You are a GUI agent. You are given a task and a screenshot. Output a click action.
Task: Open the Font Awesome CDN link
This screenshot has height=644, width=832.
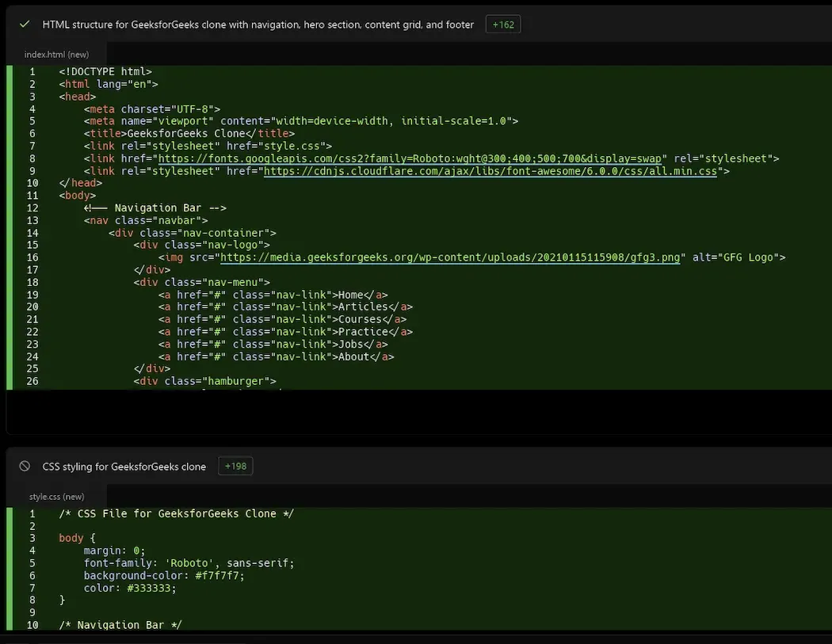pyautogui.click(x=514, y=170)
